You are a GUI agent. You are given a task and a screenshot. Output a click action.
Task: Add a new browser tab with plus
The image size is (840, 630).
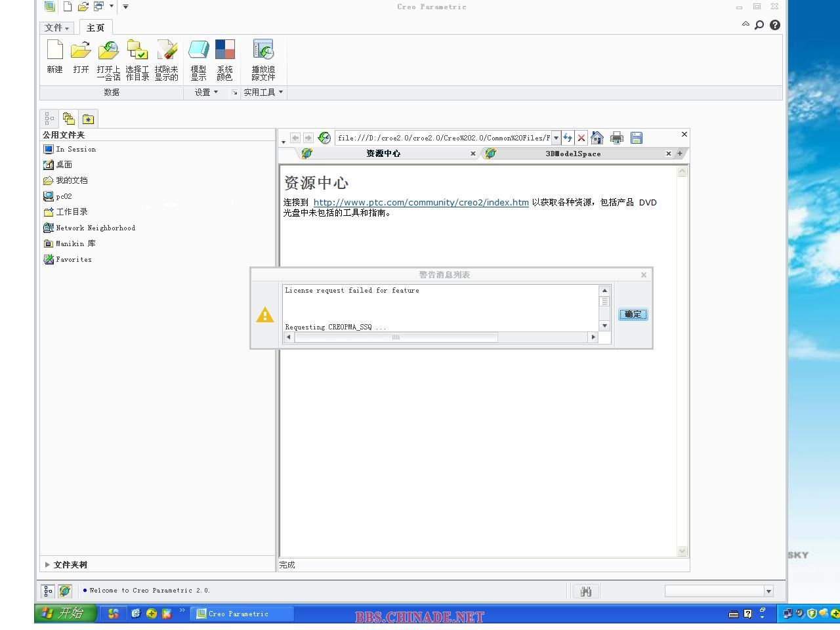680,154
